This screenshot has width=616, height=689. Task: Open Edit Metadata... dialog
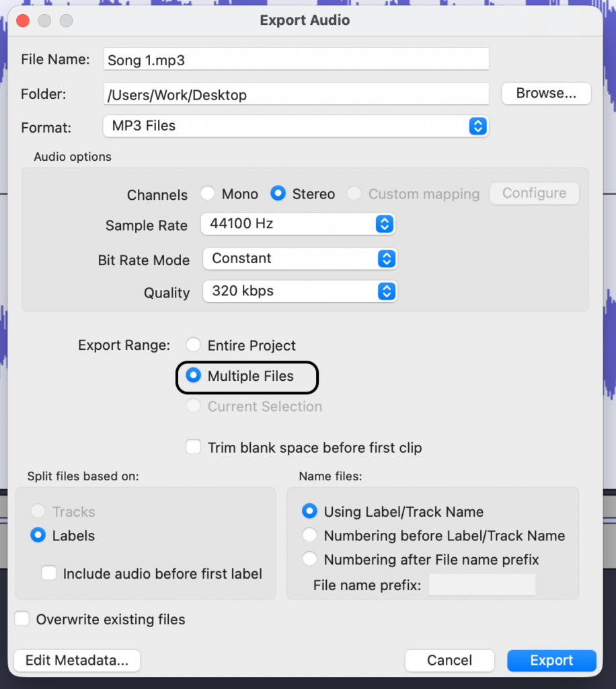point(77,660)
